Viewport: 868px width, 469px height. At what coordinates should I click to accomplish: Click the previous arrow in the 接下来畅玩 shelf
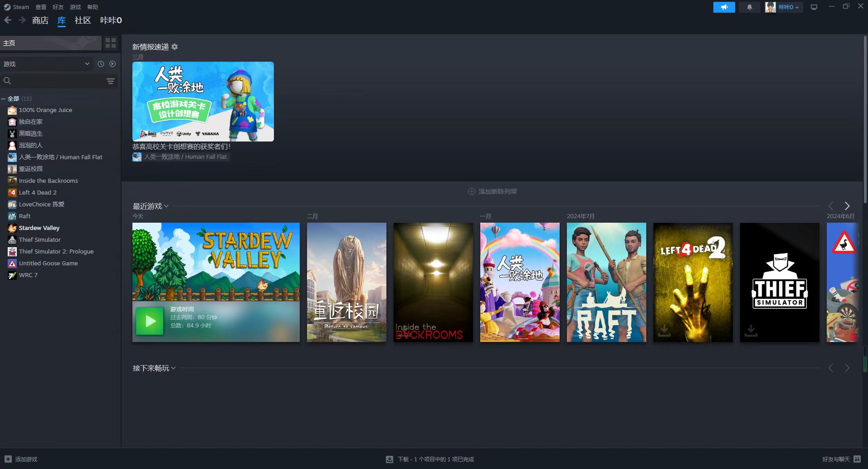[x=831, y=368]
